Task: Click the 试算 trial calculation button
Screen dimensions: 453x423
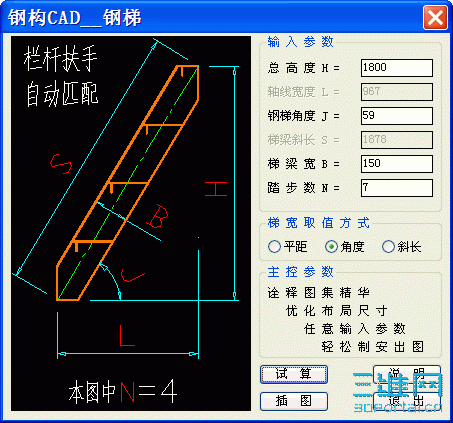Action: pyautogui.click(x=294, y=374)
